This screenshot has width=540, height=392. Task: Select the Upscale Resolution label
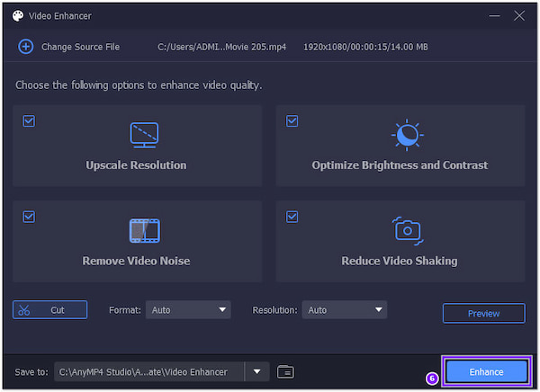pos(136,165)
